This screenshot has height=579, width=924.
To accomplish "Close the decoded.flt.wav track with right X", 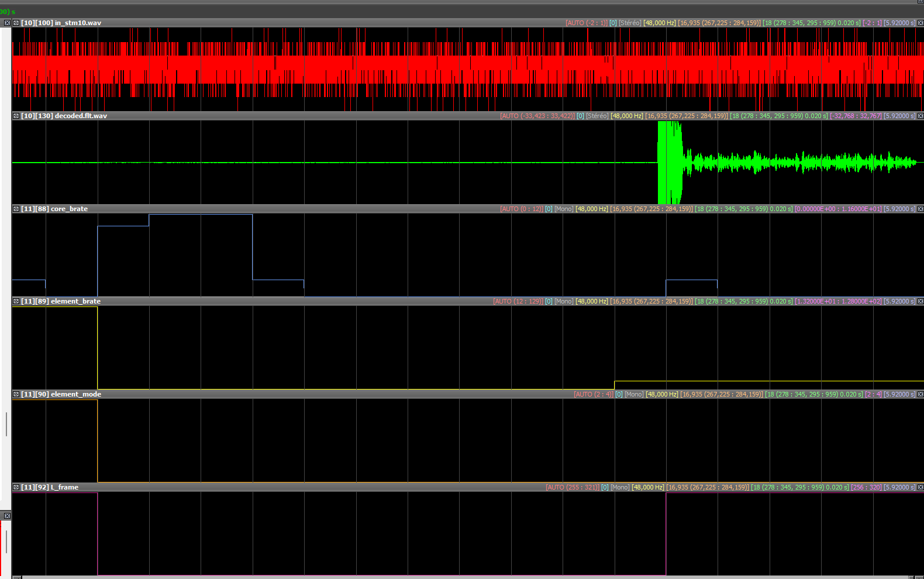I will click(x=920, y=116).
